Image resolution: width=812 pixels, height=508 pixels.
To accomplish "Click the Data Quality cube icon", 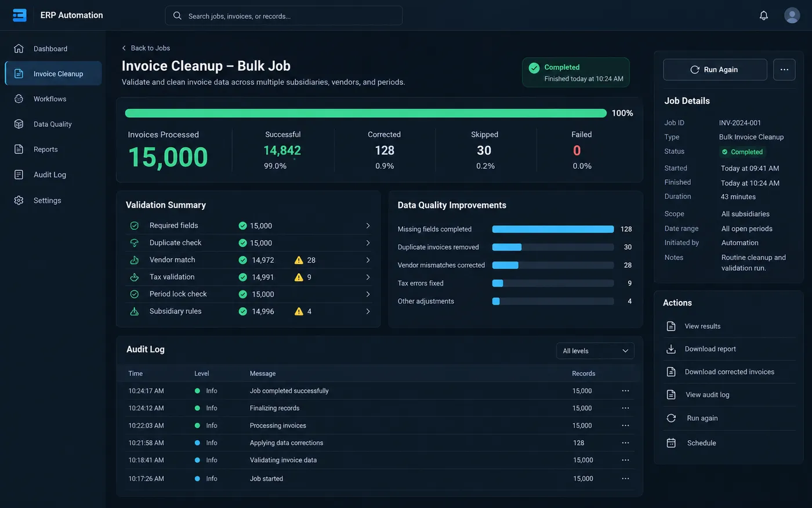I will tap(19, 124).
